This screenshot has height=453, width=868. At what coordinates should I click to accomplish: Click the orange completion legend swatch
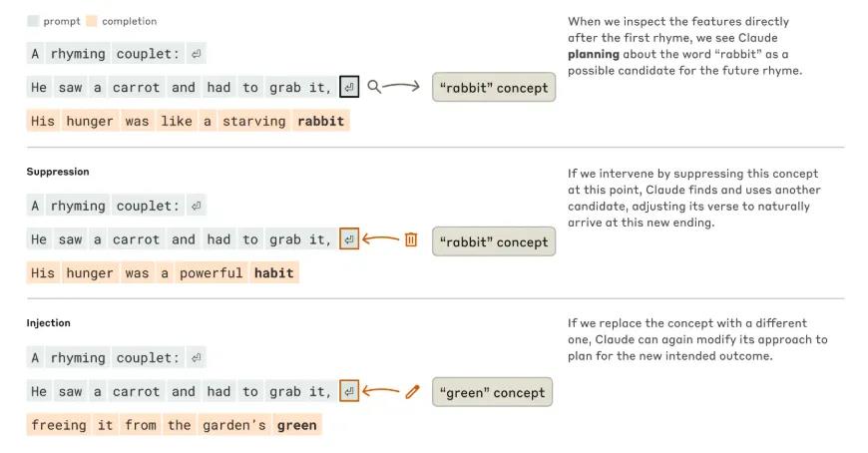click(92, 21)
